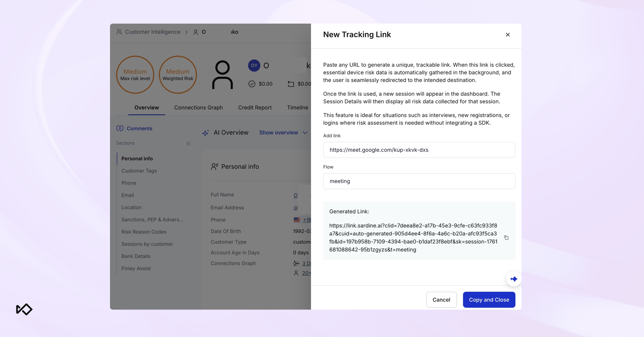Click the Connections Graph node icon
Screen dimensions: 644x337
(296, 263)
